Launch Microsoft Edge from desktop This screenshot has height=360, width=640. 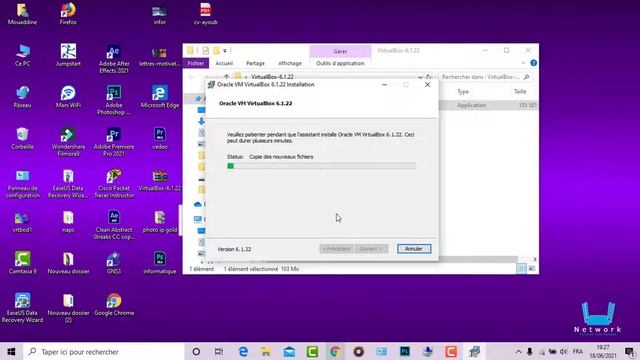pyautogui.click(x=160, y=97)
